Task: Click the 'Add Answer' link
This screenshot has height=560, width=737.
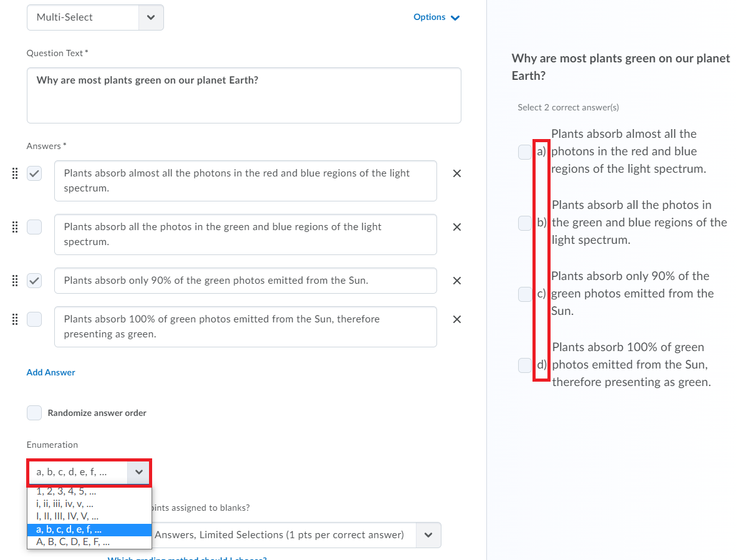Action: pyautogui.click(x=51, y=372)
